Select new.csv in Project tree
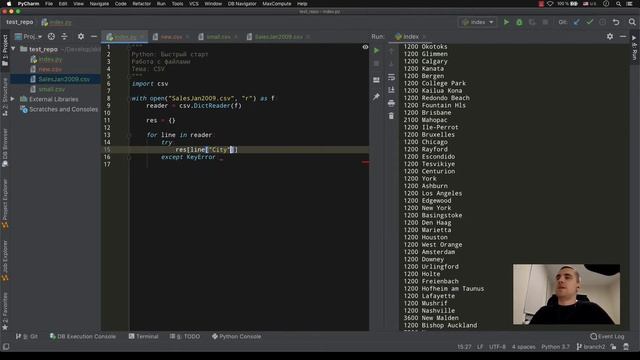This screenshot has height=360, width=640. pos(50,69)
